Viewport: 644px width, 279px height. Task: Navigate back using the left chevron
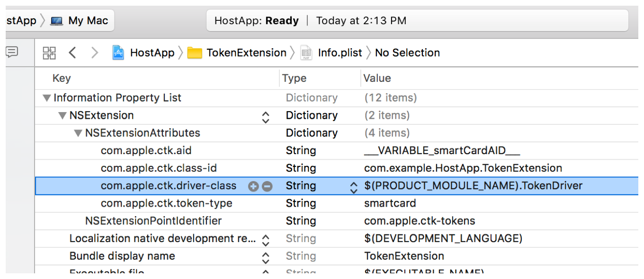click(72, 52)
